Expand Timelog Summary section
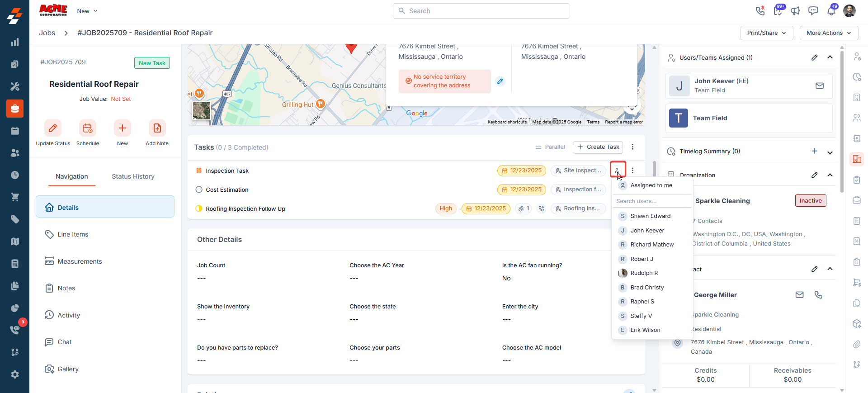 pyautogui.click(x=830, y=153)
